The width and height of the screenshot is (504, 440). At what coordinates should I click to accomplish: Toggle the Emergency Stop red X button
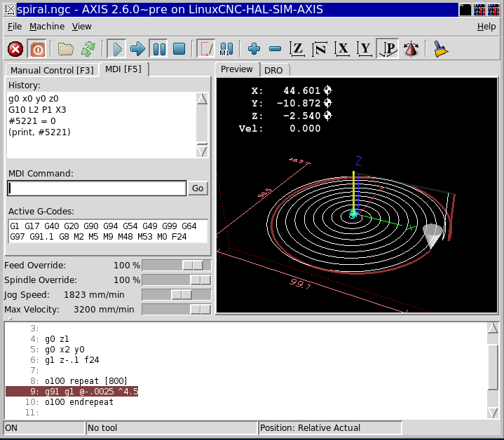point(15,50)
